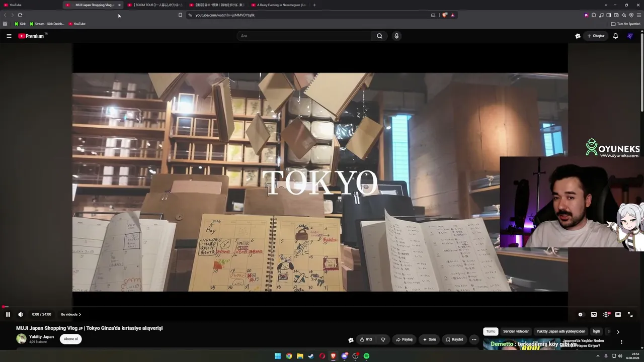Open the Windows Start menu
The height and width of the screenshot is (362, 644).
click(278, 356)
